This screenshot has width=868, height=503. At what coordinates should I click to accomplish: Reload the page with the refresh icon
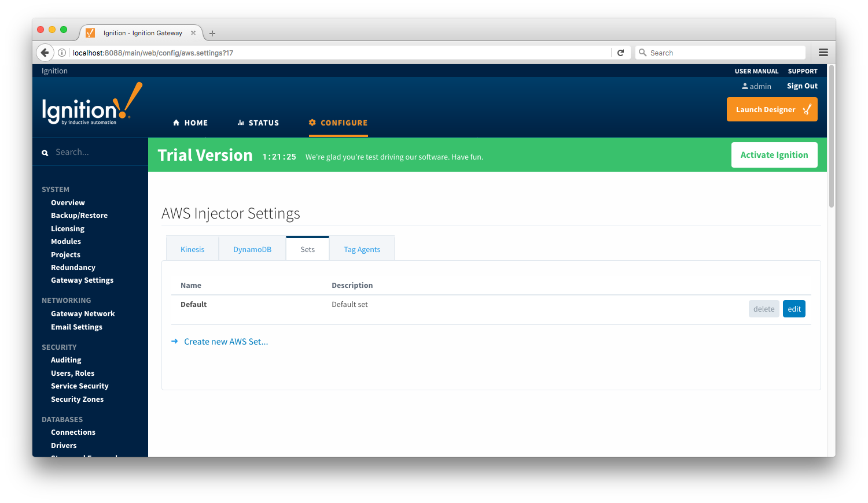[620, 53]
